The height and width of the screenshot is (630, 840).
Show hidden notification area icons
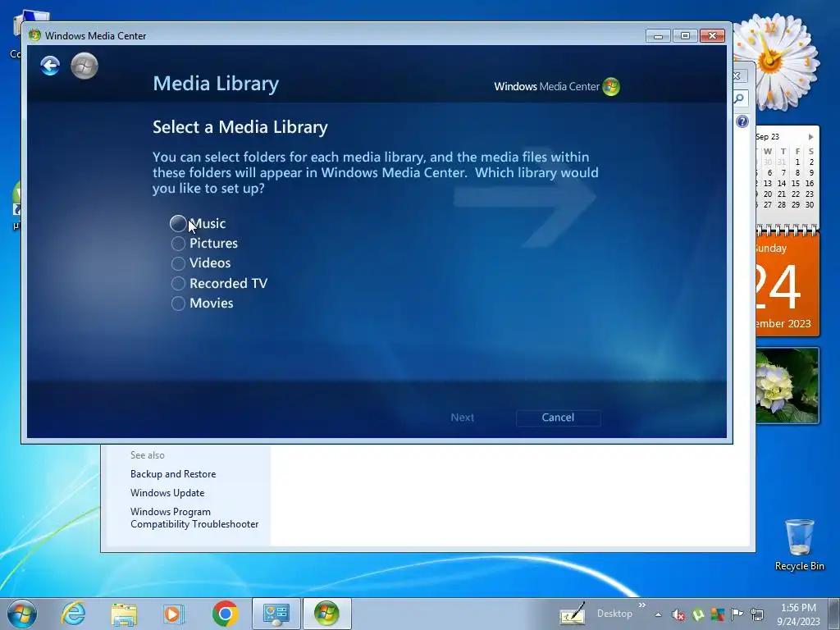[659, 614]
